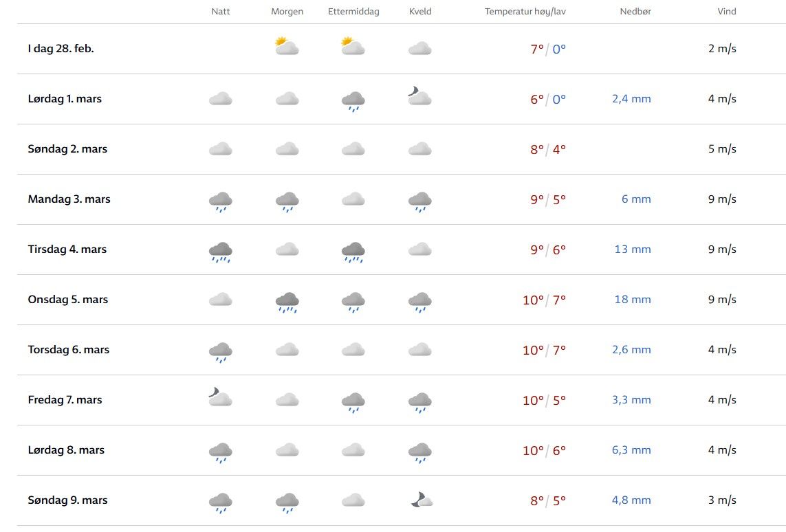Click the moon cloud Kveld icon for Lørdag 1. mars
The width and height of the screenshot is (786, 532).
tap(419, 96)
